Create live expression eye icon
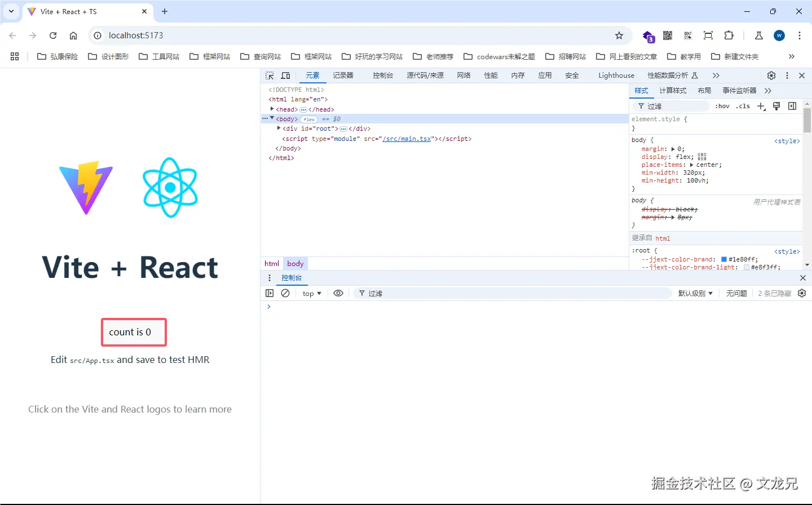The width and height of the screenshot is (812, 505). point(338,293)
